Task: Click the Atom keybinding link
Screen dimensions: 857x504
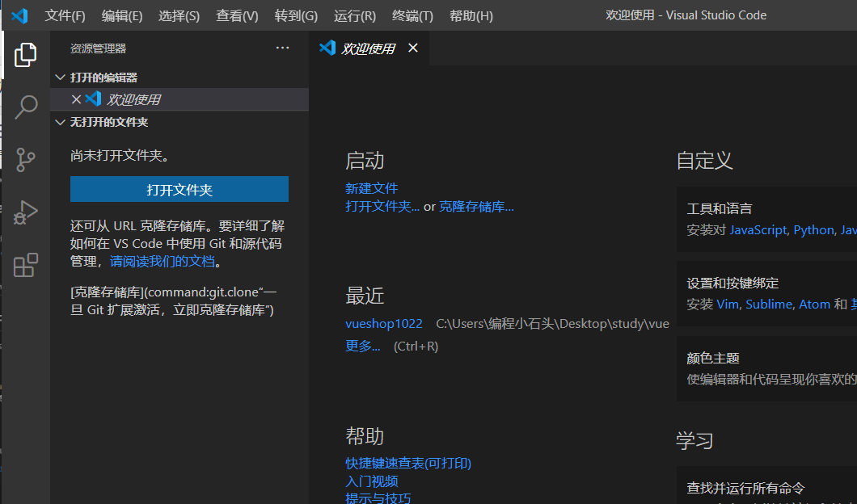Action: coord(814,304)
